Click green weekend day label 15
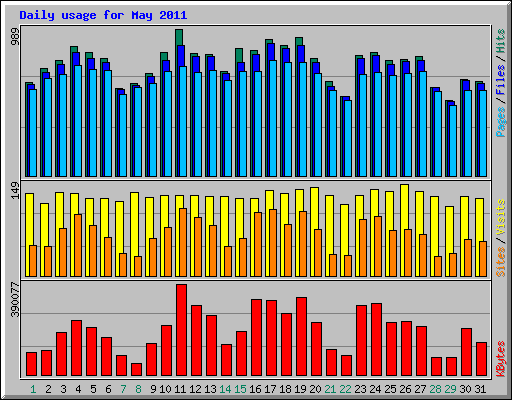The width and height of the screenshot is (512, 400). [240, 389]
